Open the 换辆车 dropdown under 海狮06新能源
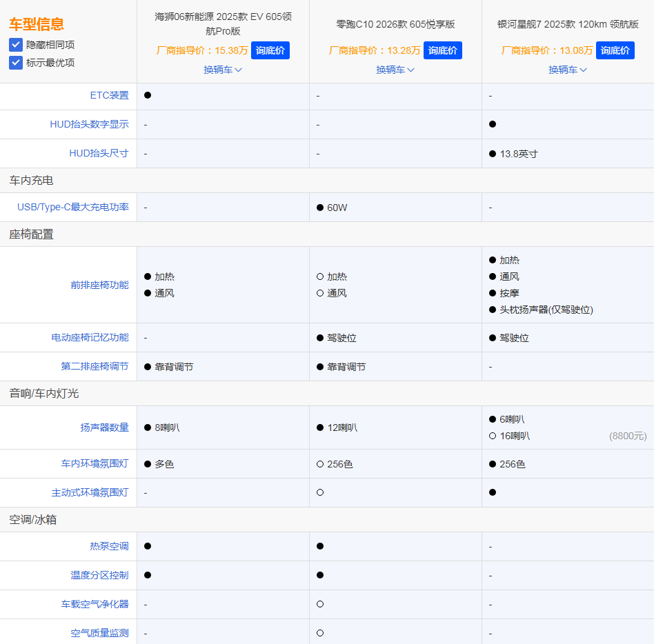The height and width of the screenshot is (644, 654). pyautogui.click(x=223, y=70)
